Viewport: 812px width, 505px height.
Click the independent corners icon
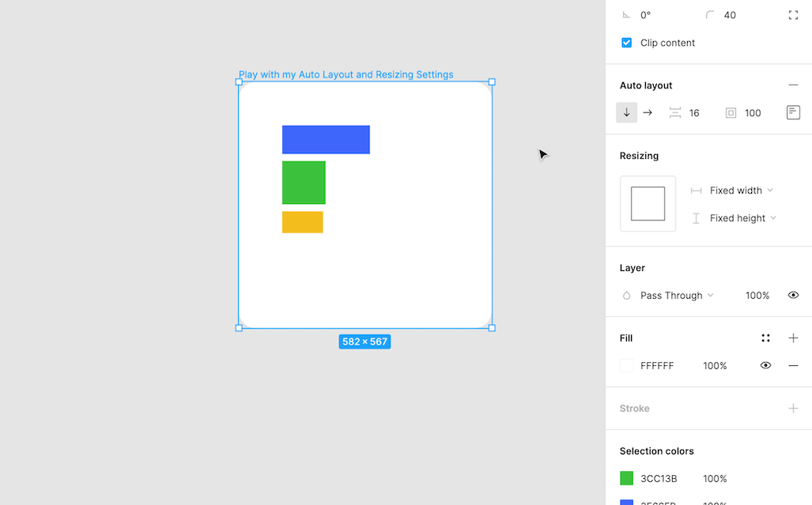click(x=793, y=15)
